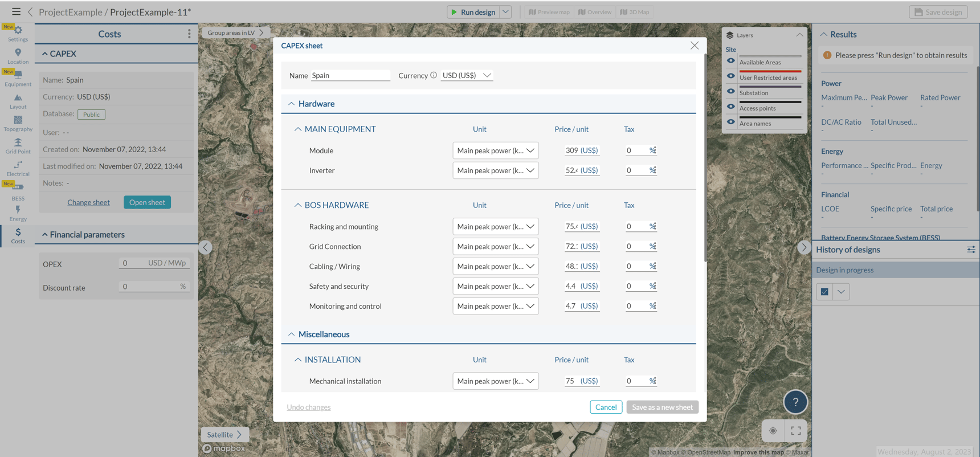Switch to the Preview map view

pos(549,12)
